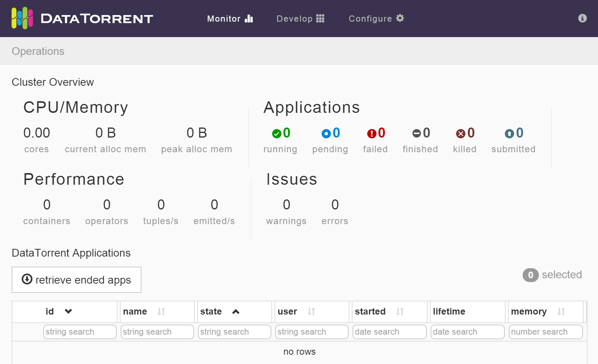Focus the started date search field
Viewport: 598px width, 364px height.
coord(390,332)
